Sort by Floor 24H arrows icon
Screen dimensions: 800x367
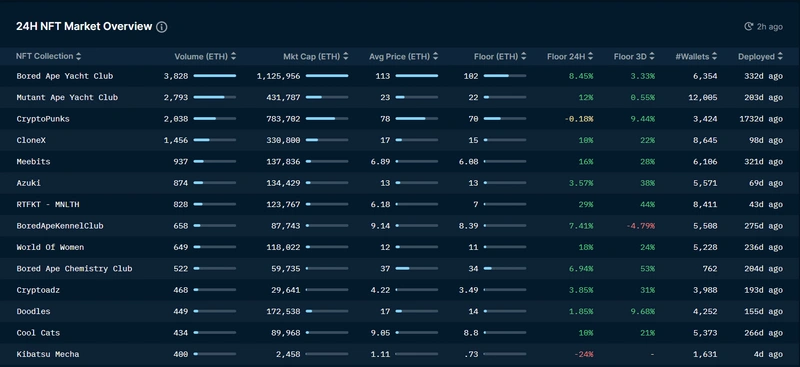coord(590,57)
